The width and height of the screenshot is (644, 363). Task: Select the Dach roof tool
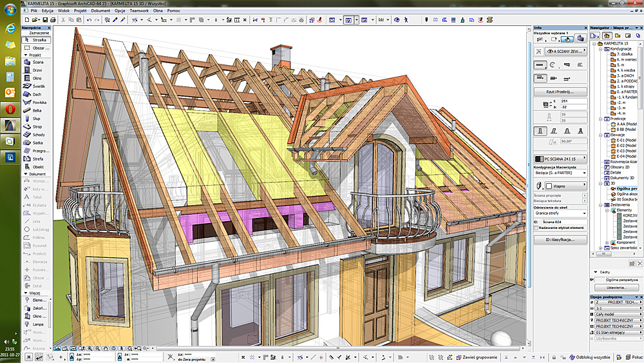click(x=37, y=94)
